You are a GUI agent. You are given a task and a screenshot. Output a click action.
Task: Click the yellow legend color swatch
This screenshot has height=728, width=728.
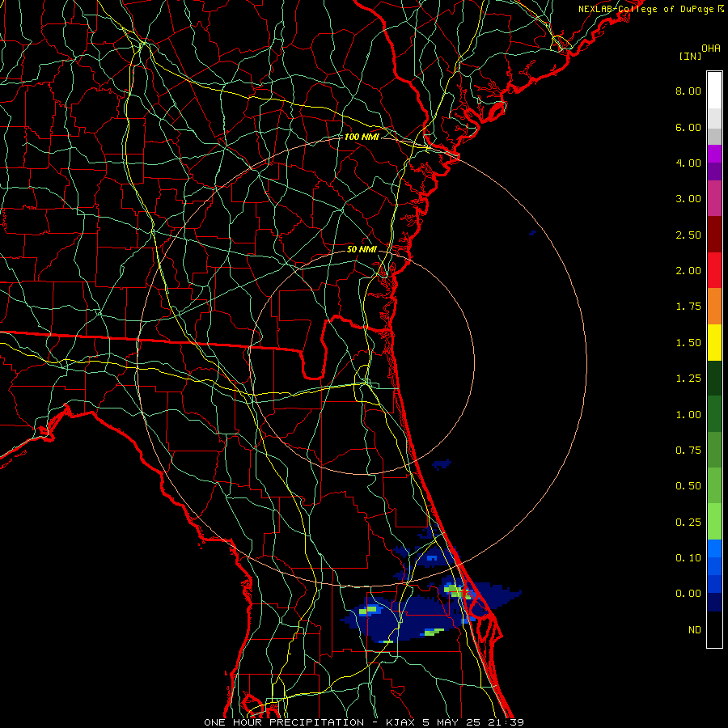[714, 343]
